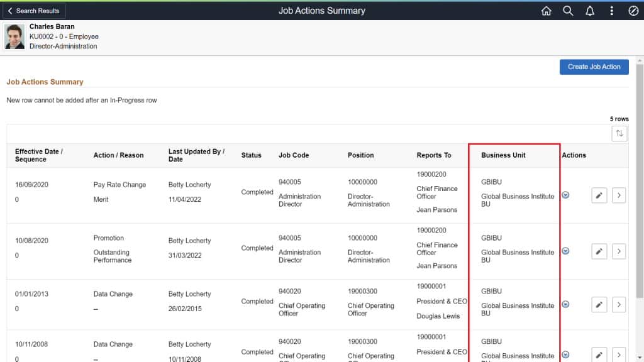Open the global Search icon

point(568,11)
